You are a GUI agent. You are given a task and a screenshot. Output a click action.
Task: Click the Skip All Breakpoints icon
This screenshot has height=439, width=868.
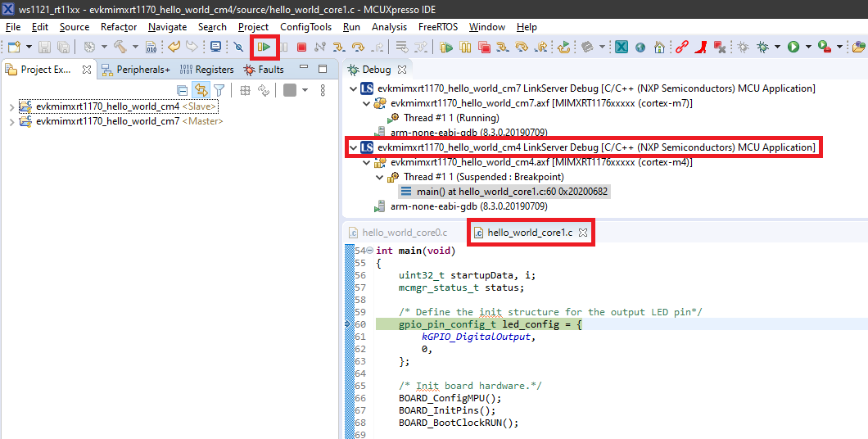coord(238,48)
